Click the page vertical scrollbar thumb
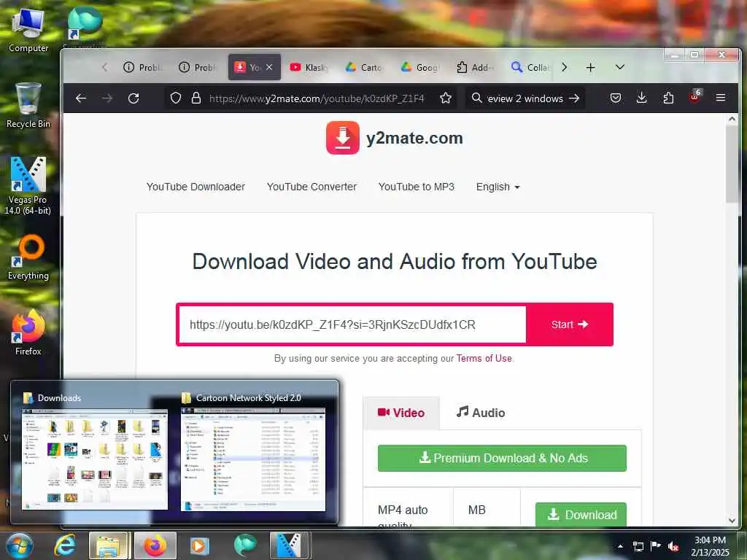Image resolution: width=747 pixels, height=560 pixels. pos(732,164)
